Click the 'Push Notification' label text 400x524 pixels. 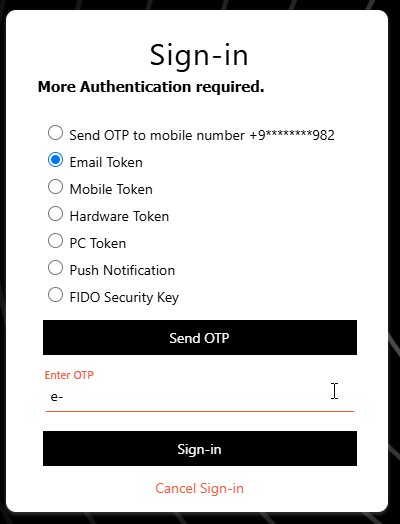[122, 270]
